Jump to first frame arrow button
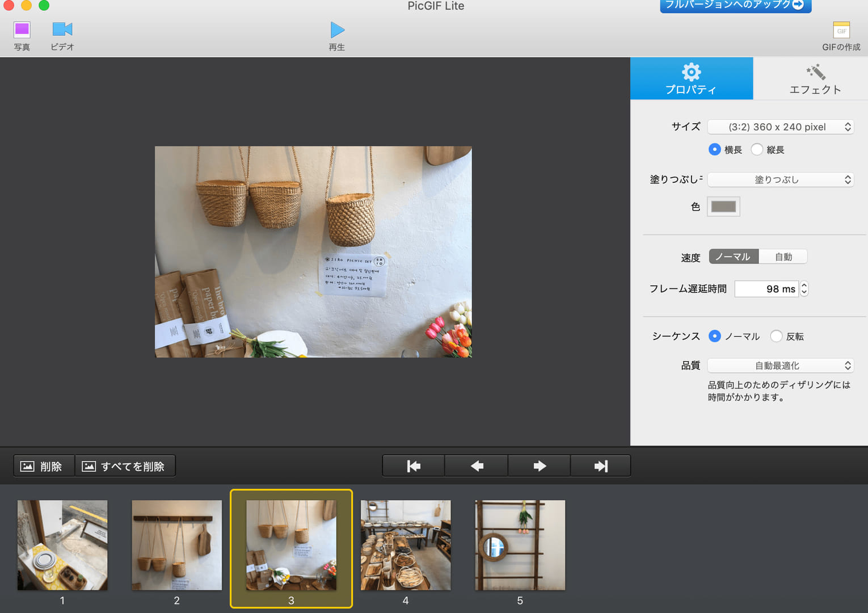The height and width of the screenshot is (613, 868). tap(414, 466)
